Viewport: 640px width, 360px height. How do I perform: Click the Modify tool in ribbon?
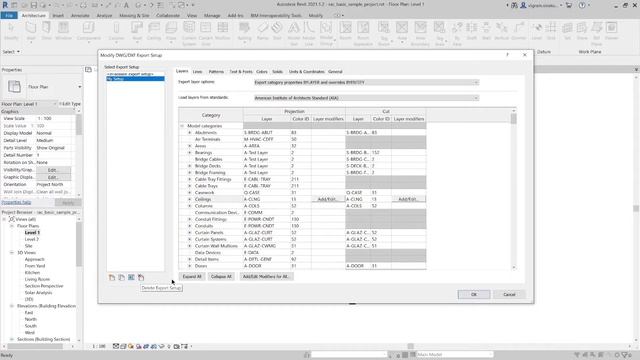point(11,31)
